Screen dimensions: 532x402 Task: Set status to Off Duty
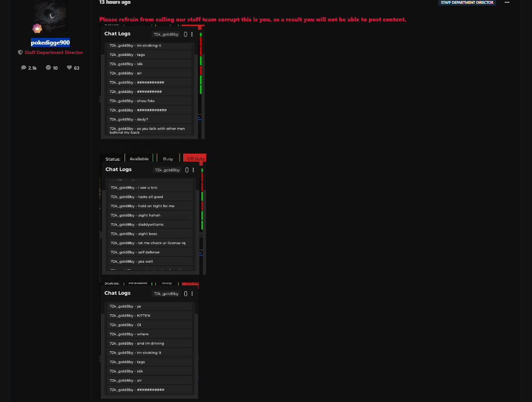[195, 159]
